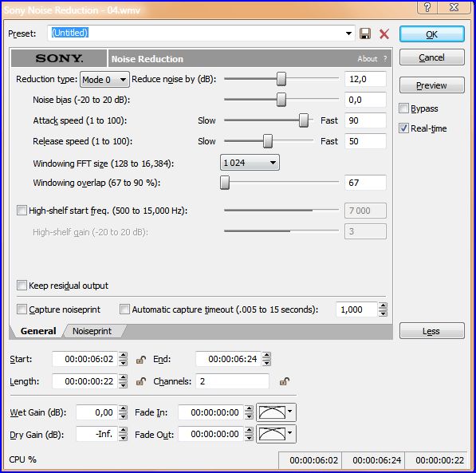Uncheck the Real-time option
Image resolution: width=476 pixels, height=473 pixels.
(403, 128)
